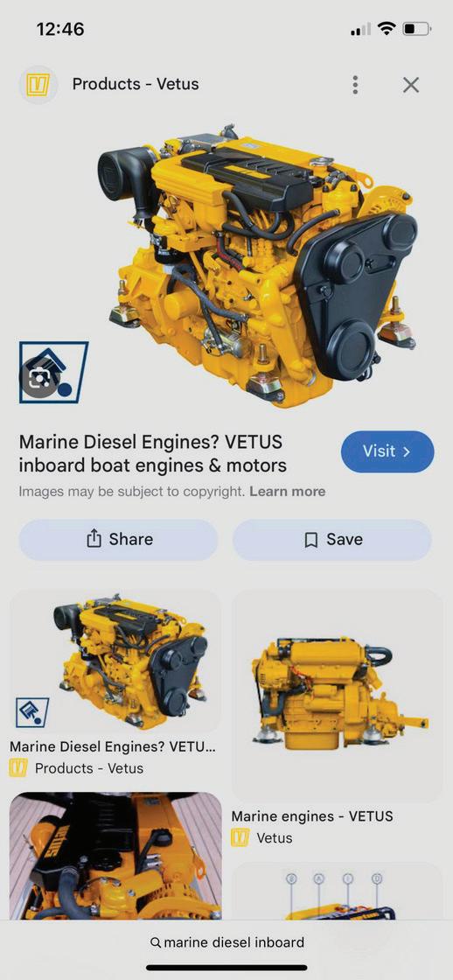453x980 pixels.
Task: Tap the battery status icon
Action: pos(416,29)
